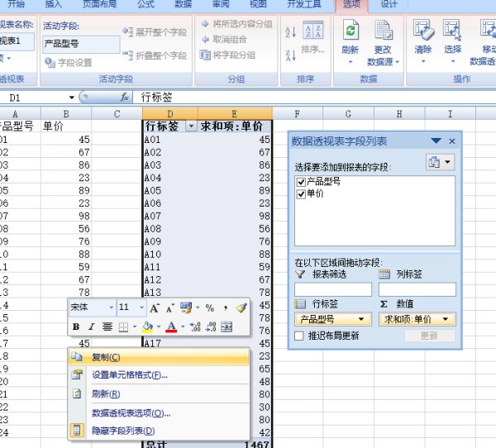
Task: Increase decimal places in mini toolbar
Action: (x=195, y=326)
